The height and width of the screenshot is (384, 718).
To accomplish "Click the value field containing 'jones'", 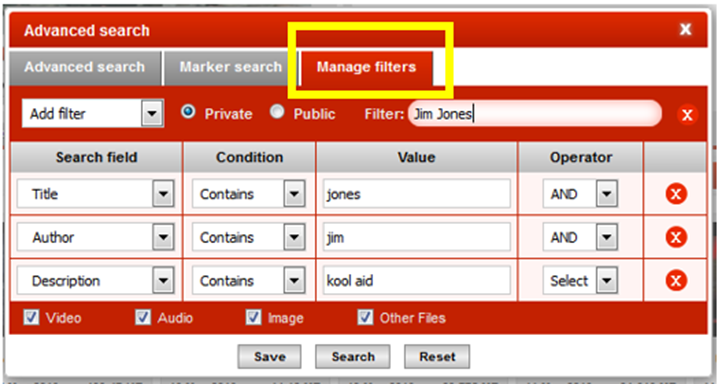I will [417, 194].
